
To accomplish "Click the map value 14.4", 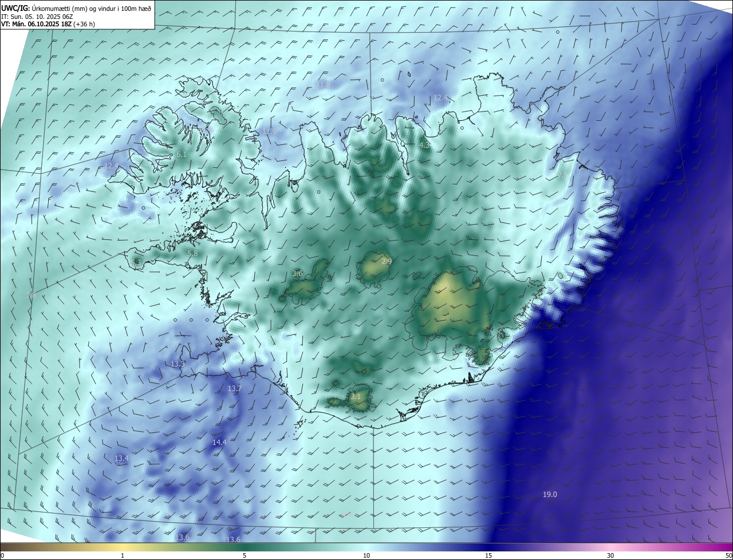I will coord(219,443).
